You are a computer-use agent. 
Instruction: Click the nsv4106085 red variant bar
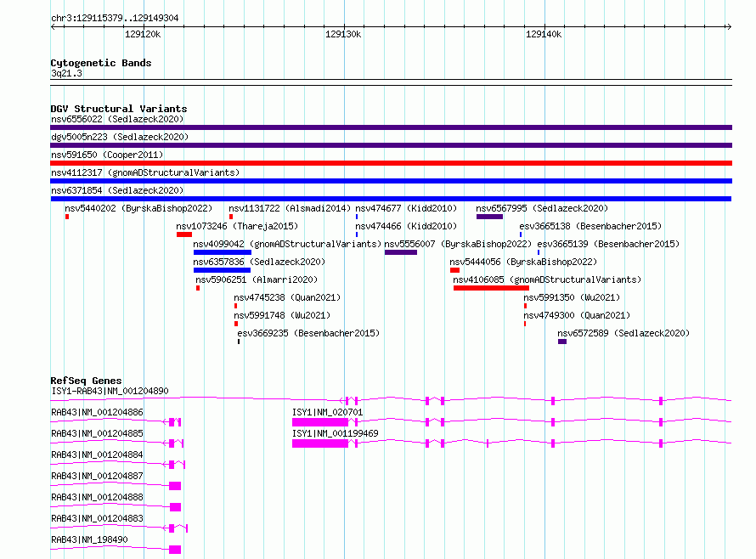pos(491,288)
